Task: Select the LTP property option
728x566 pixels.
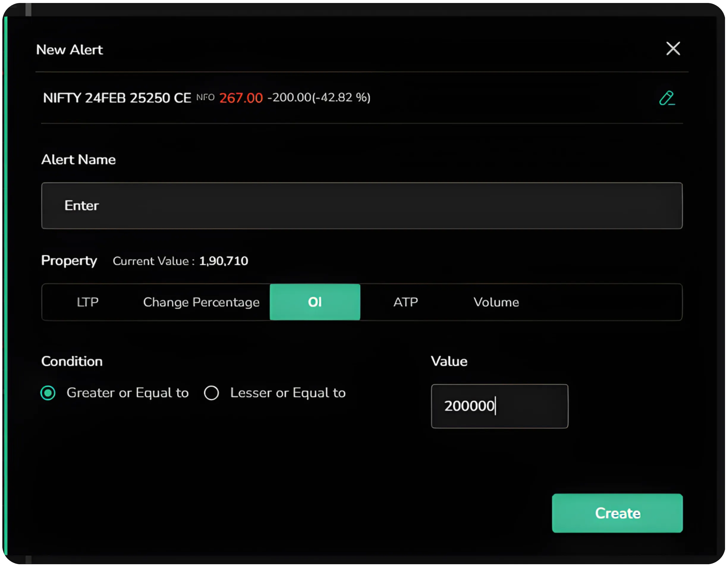Action: 88,302
